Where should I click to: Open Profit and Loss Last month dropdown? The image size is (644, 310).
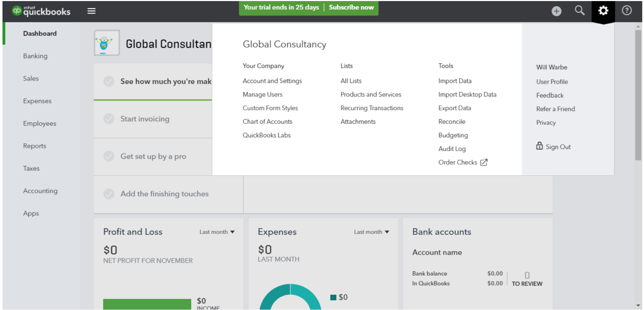[x=217, y=232]
